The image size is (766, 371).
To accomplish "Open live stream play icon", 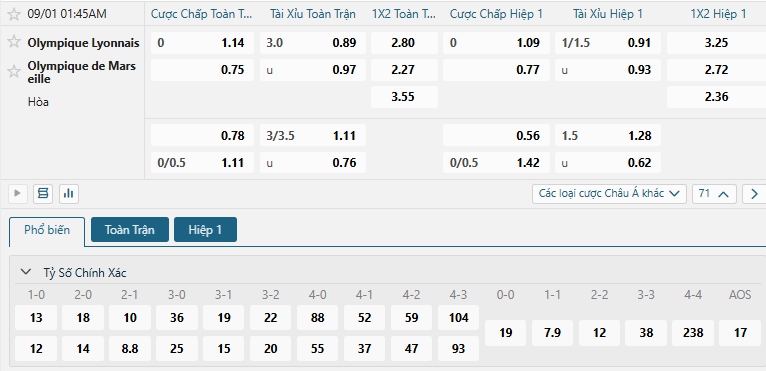I will 18,194.
